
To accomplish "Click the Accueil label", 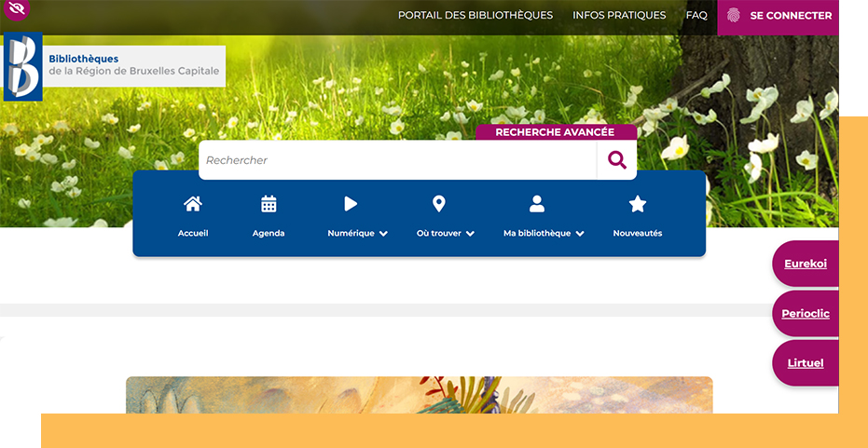I will point(193,234).
